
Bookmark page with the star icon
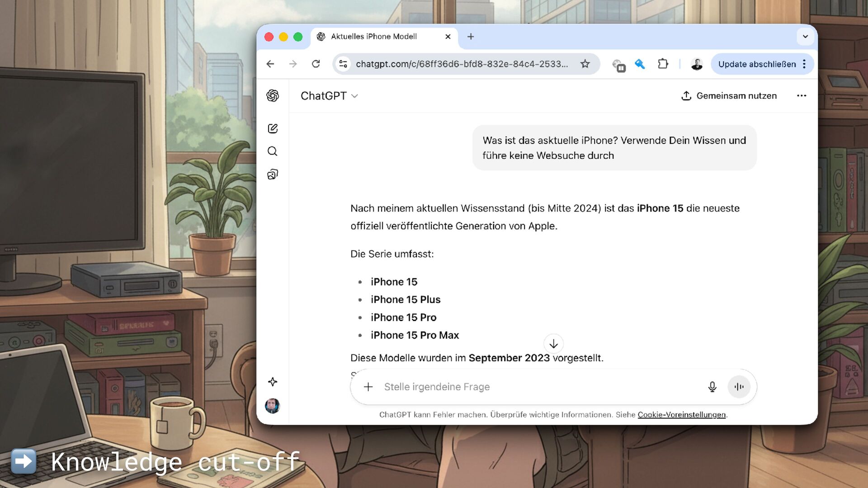[x=585, y=64]
